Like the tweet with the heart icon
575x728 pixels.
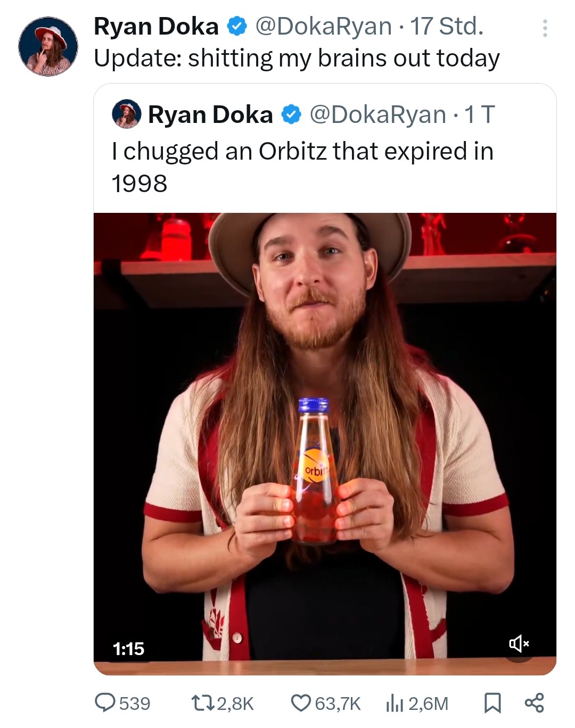[301, 703]
